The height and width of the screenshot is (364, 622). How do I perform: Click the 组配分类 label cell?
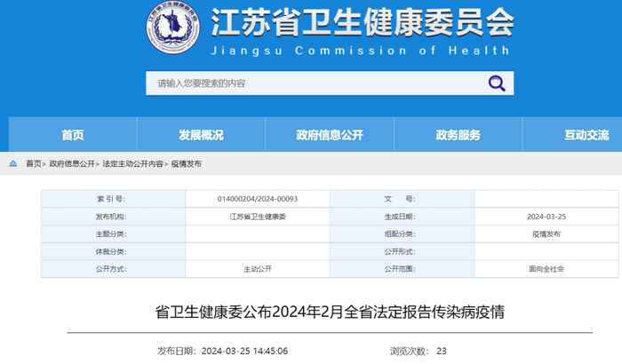click(402, 234)
